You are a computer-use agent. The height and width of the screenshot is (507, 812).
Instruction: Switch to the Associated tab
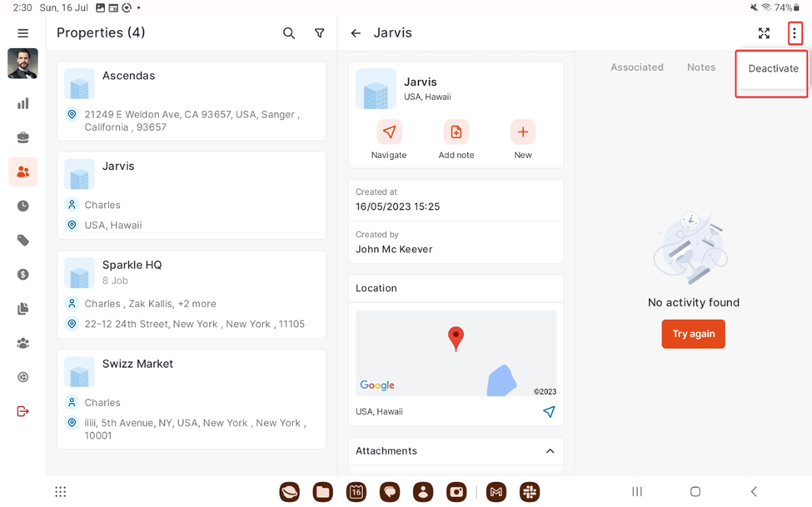point(636,67)
